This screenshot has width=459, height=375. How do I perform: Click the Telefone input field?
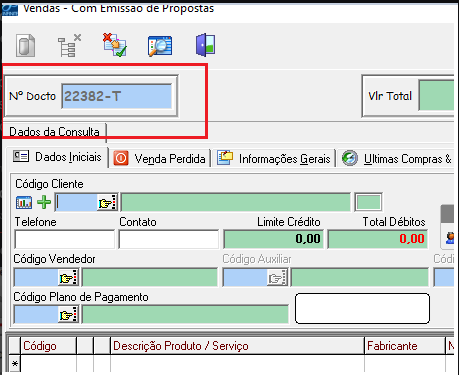coord(65,239)
